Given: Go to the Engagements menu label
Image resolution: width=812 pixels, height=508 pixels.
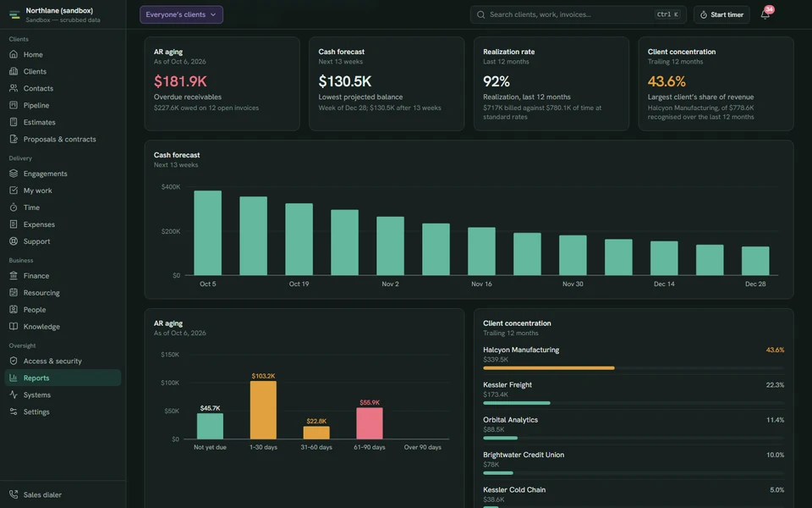Looking at the screenshot, I should point(45,174).
